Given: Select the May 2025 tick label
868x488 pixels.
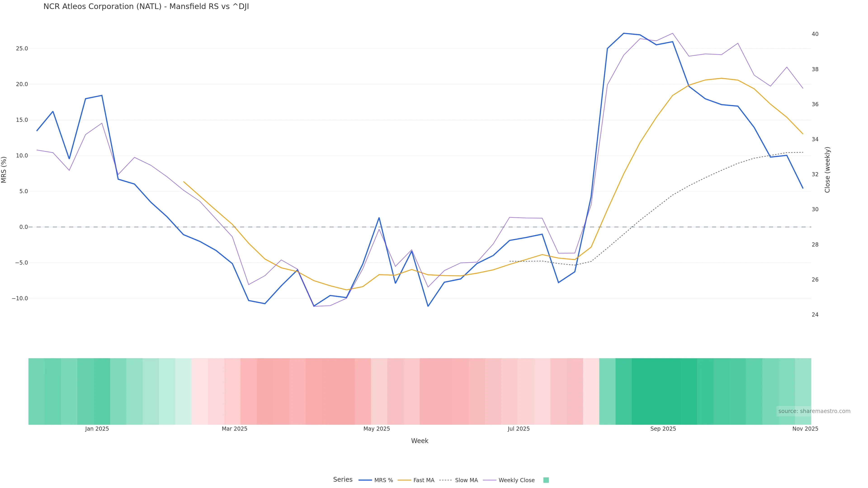Looking at the screenshot, I should click(376, 429).
